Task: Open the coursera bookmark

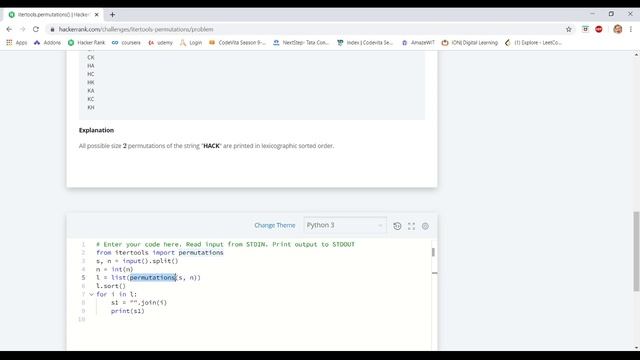Action: click(x=126, y=42)
